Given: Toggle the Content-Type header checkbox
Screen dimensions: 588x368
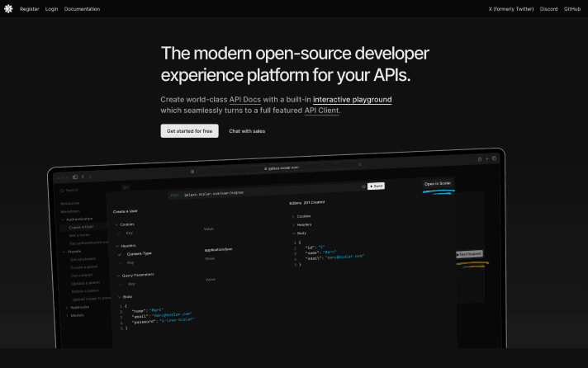Looking at the screenshot, I should point(120,254).
